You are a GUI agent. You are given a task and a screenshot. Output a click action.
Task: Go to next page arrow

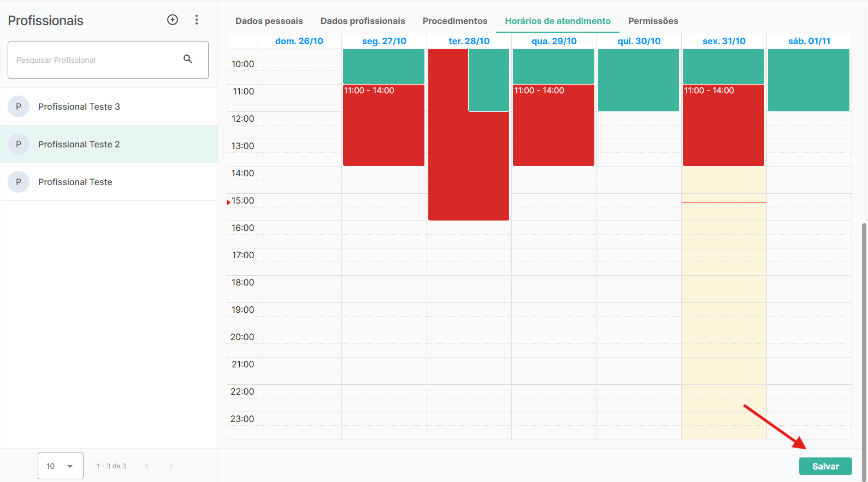(171, 466)
